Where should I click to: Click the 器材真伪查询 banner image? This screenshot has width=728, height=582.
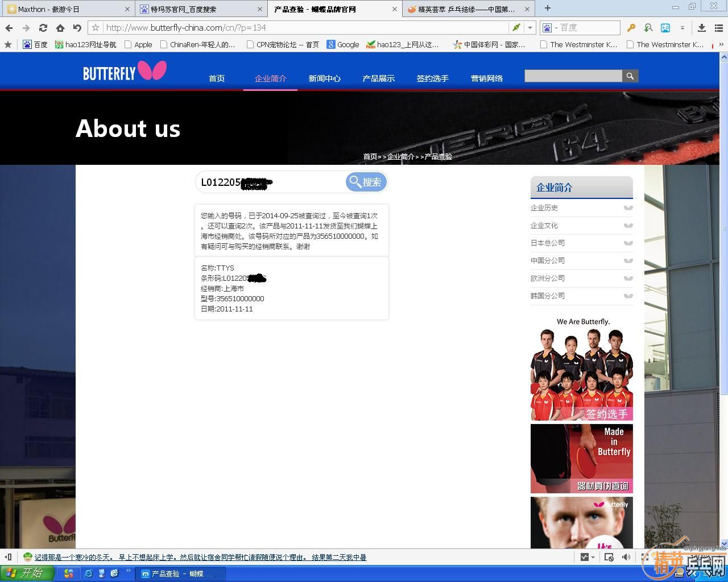581,459
